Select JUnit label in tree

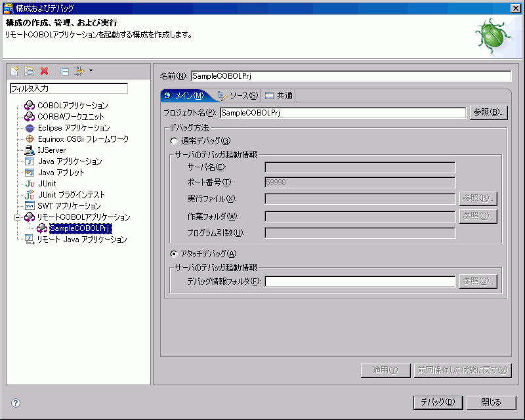47,184
